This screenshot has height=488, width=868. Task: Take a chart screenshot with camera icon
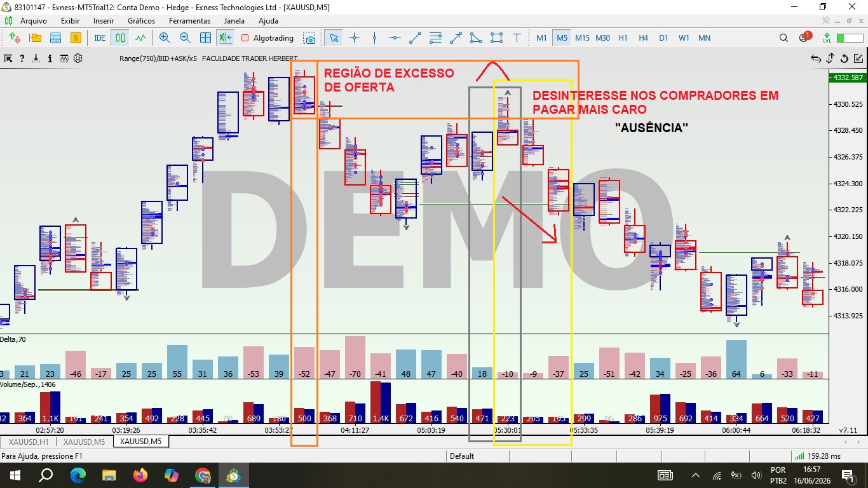point(309,38)
